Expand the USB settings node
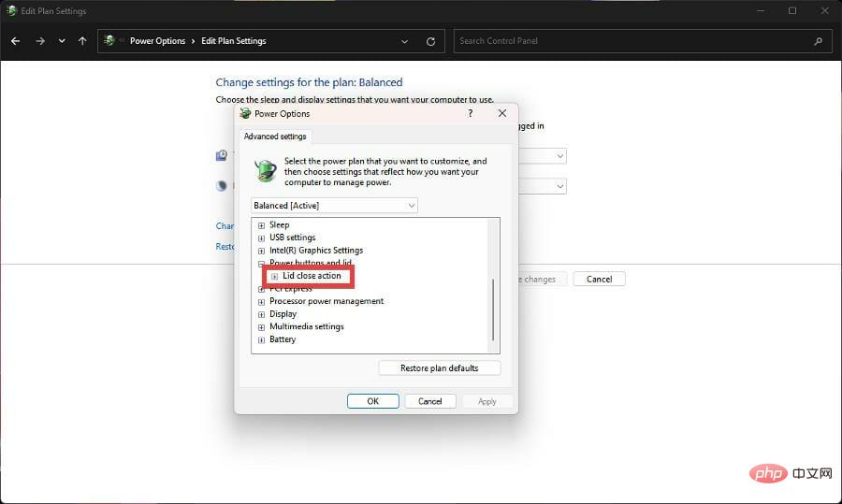 pyautogui.click(x=261, y=238)
